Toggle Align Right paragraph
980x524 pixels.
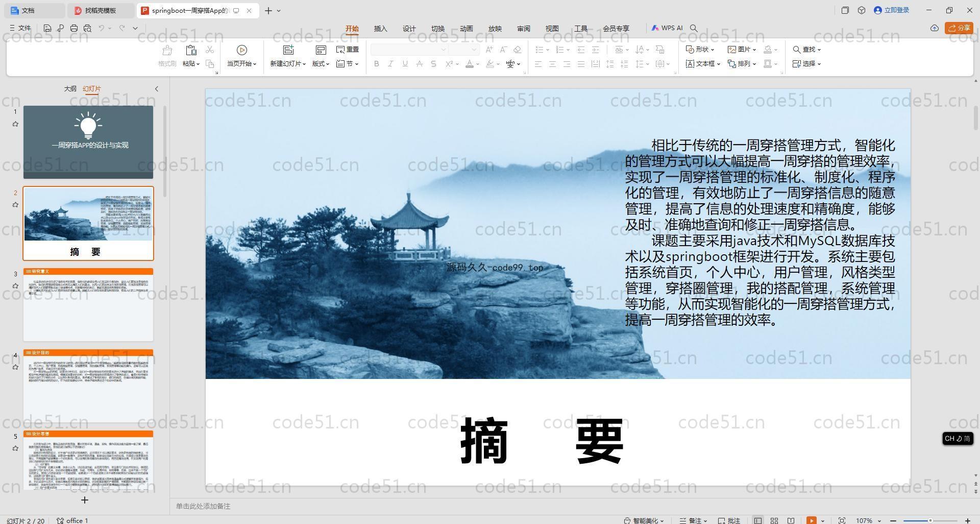click(x=567, y=64)
